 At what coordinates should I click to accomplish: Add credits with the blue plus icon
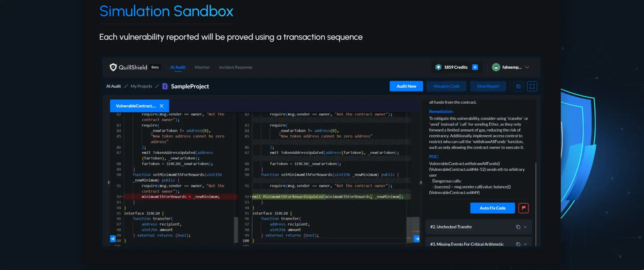475,67
